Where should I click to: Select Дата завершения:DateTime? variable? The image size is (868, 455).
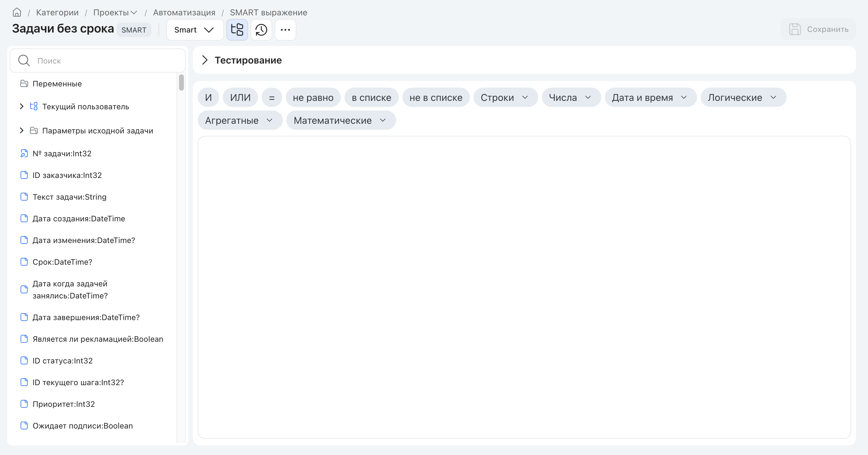86,317
